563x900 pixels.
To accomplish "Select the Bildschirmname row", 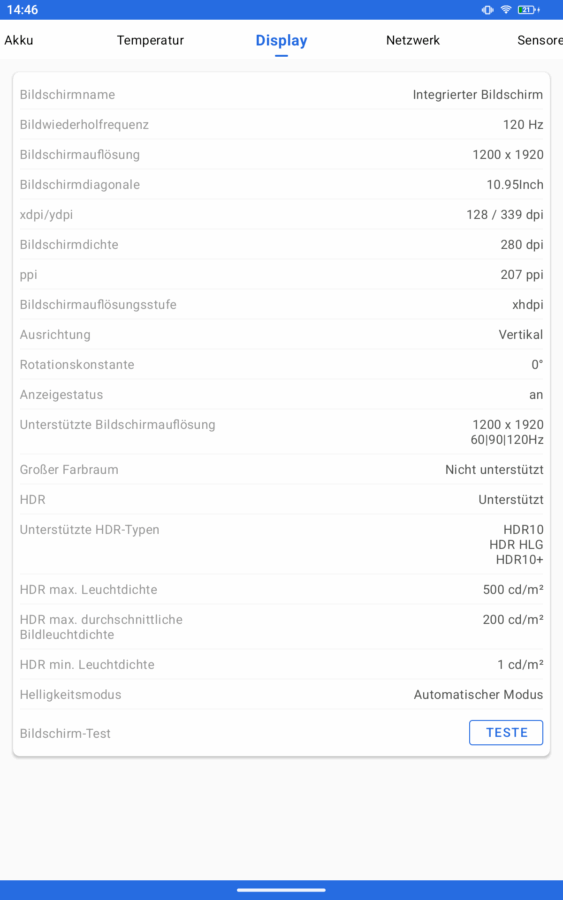I will click(281, 95).
